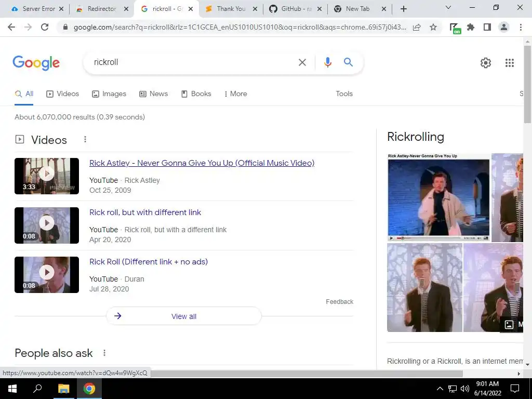Image resolution: width=532 pixels, height=399 pixels.
Task: Open the lower-left Rick Astley microphone image
Action: click(424, 287)
